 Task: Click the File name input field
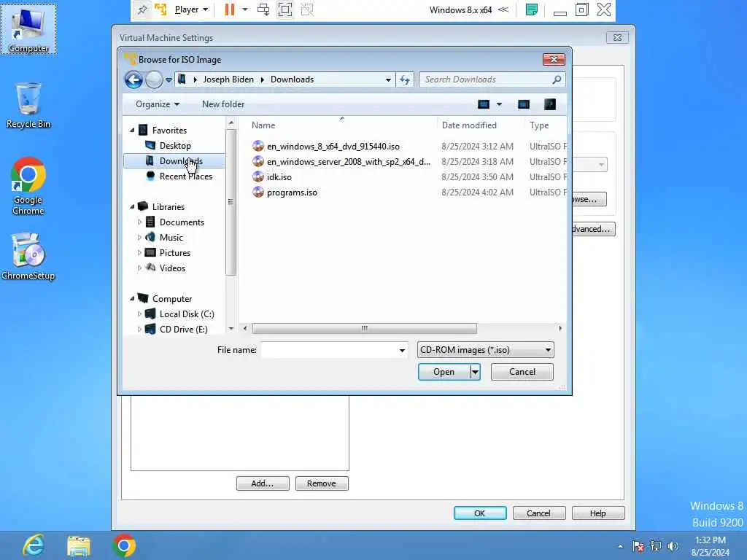click(330, 350)
